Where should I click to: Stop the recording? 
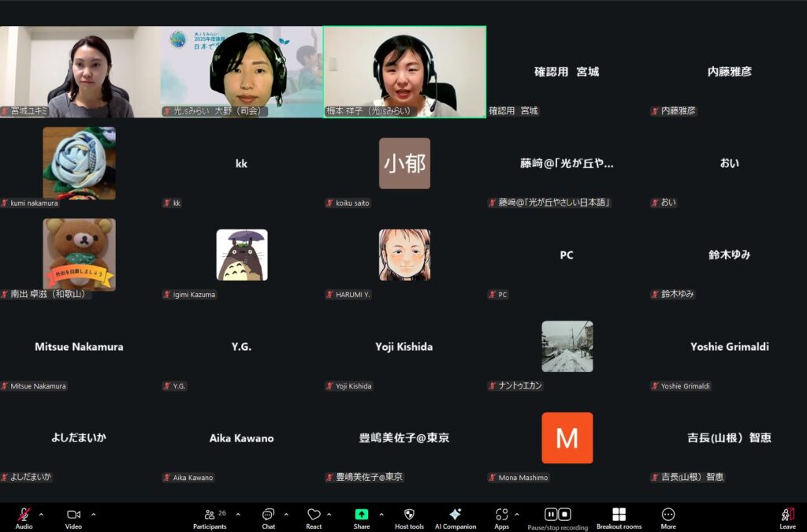click(x=565, y=515)
